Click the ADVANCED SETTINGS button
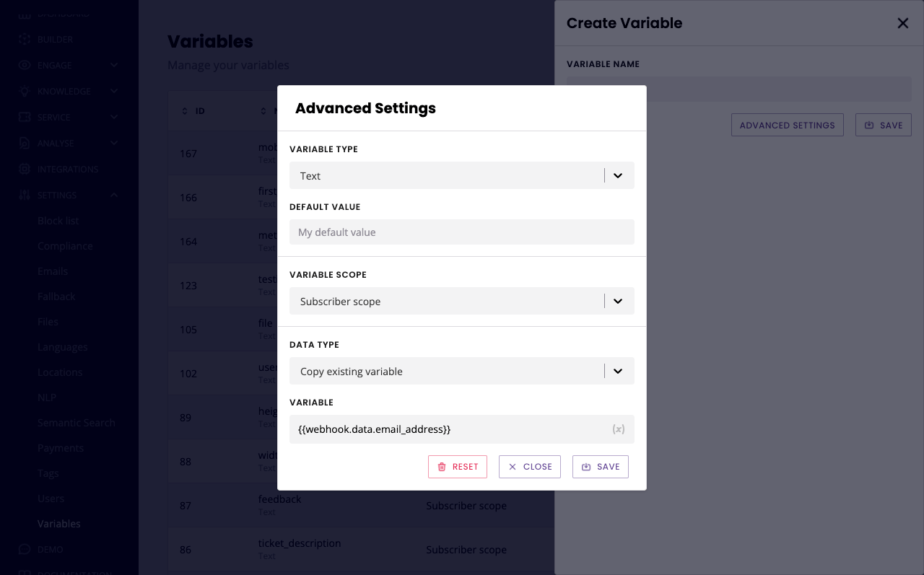The image size is (924, 575). click(x=787, y=124)
